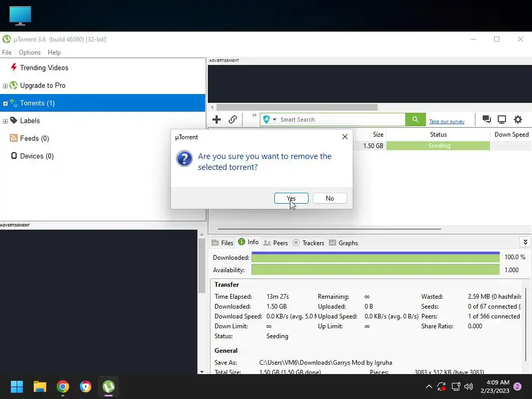Sort by the Status column header
The height and width of the screenshot is (399, 532).
point(438,135)
